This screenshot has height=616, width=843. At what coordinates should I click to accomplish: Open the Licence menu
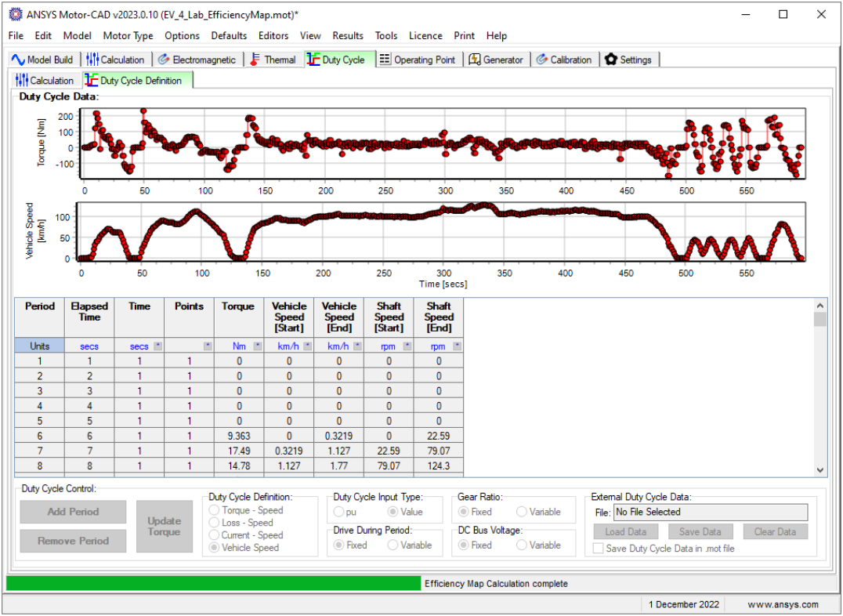425,35
